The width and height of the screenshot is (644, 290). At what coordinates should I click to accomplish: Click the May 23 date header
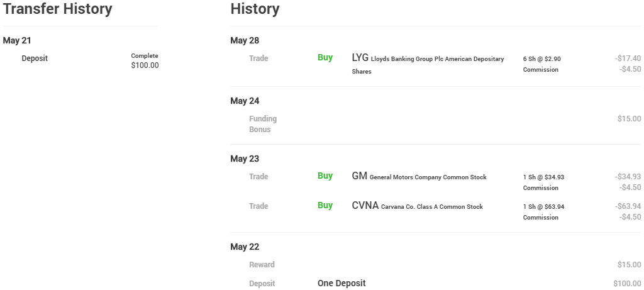(x=245, y=159)
